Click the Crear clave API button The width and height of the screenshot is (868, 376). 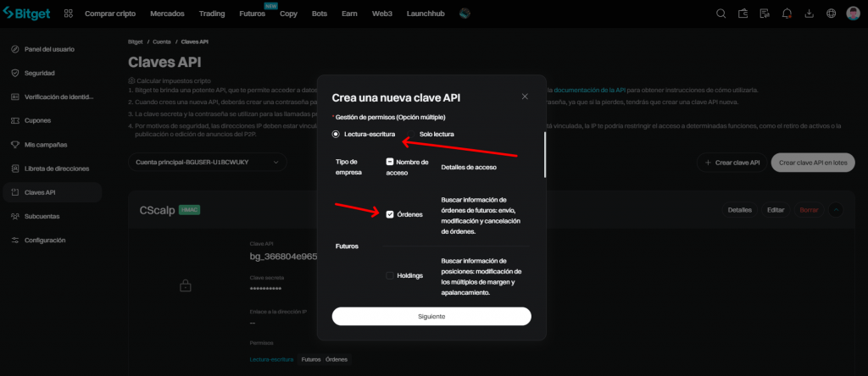pos(732,163)
